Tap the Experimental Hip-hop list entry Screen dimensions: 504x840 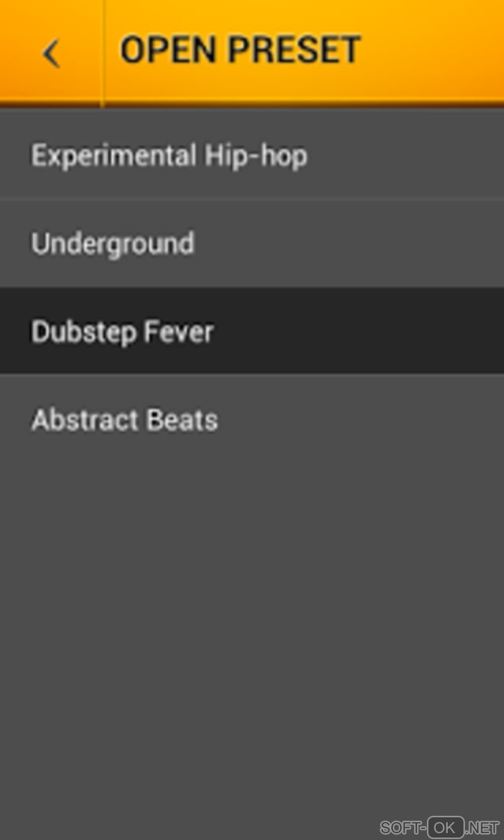pos(169,156)
